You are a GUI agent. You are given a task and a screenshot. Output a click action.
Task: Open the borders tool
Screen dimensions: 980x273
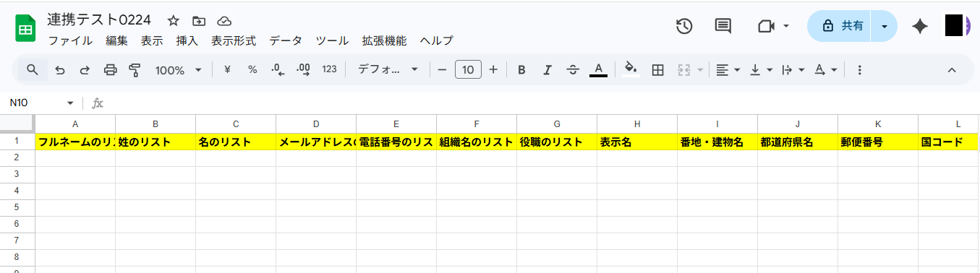(657, 69)
